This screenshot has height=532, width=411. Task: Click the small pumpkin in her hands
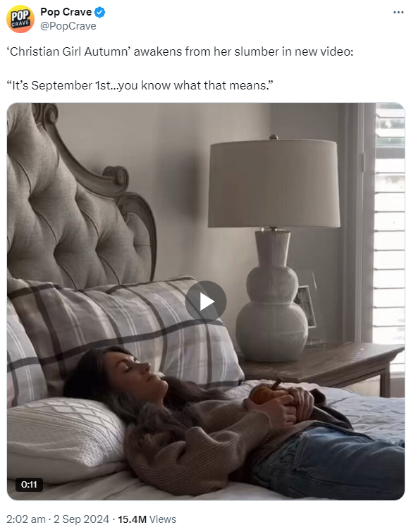click(x=268, y=394)
